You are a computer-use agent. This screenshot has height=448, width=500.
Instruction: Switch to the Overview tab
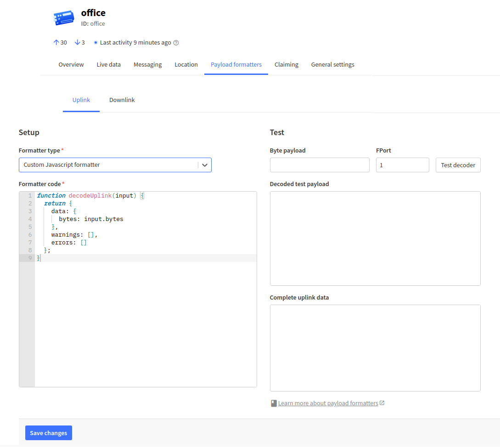click(71, 65)
